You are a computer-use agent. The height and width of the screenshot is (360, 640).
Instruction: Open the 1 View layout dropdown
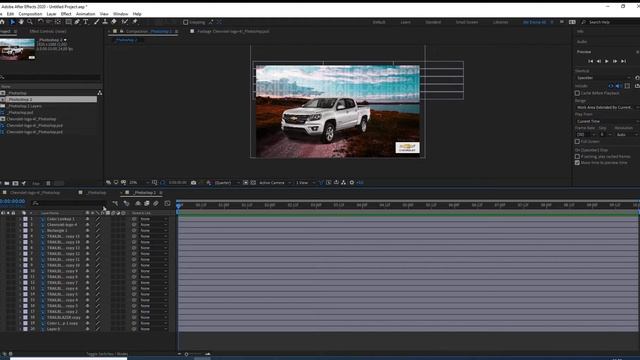(x=304, y=182)
